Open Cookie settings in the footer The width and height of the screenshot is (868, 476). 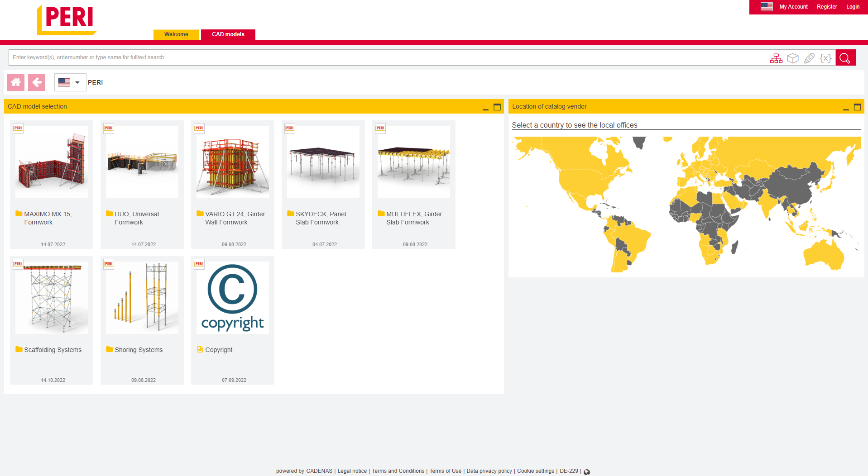coord(535,471)
